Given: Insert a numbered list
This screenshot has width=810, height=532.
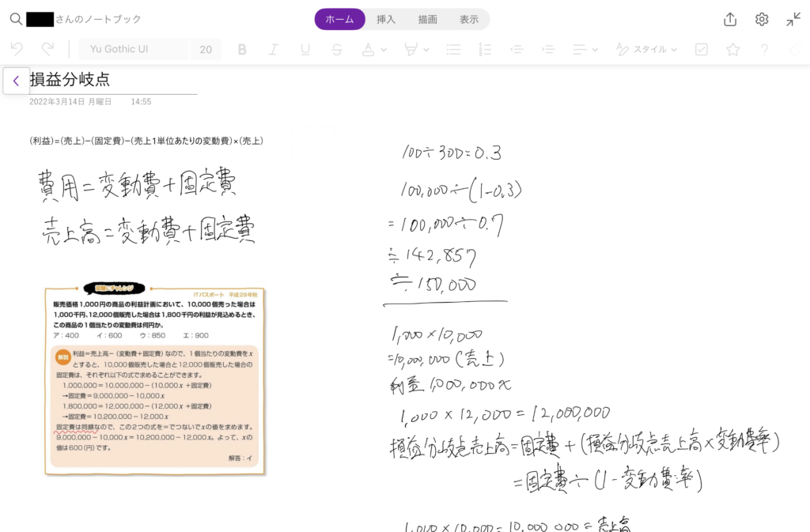Looking at the screenshot, I should (x=486, y=49).
